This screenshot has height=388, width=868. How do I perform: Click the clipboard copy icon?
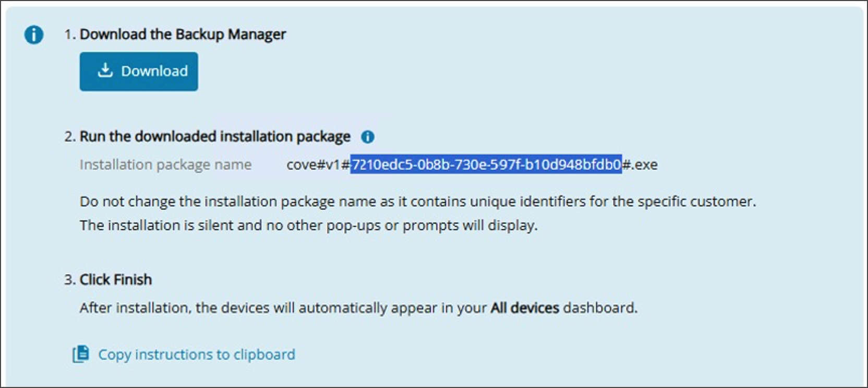(81, 354)
